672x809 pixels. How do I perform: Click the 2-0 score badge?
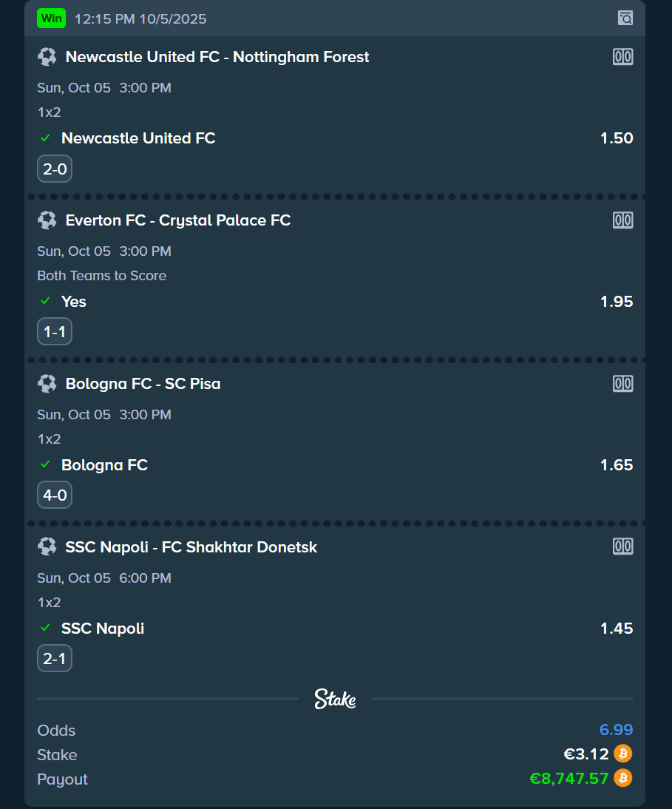click(55, 169)
